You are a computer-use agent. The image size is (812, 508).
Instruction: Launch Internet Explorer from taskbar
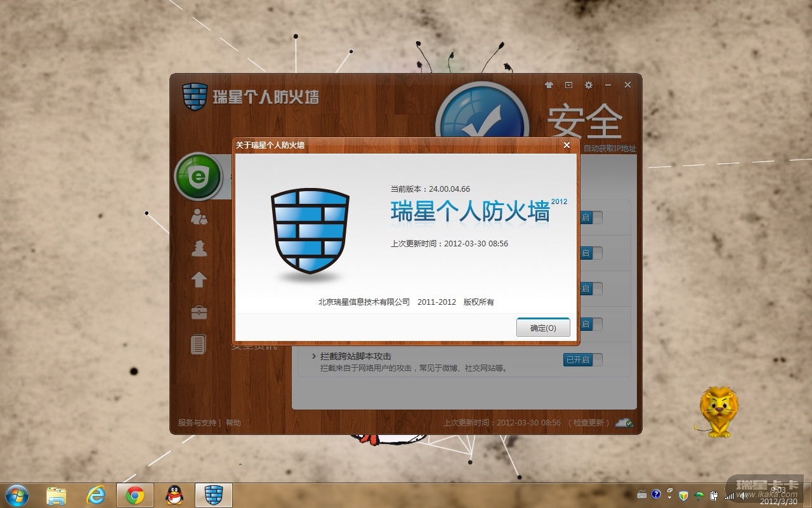point(96,495)
